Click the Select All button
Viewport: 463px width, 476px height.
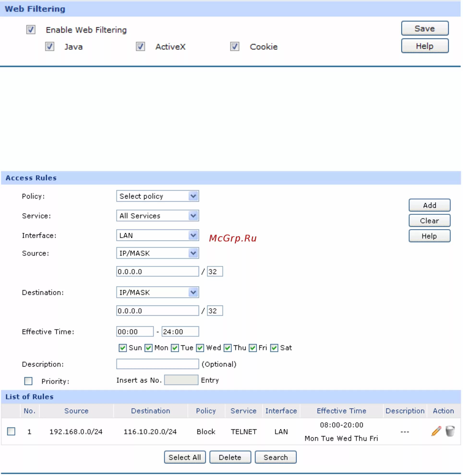(x=185, y=457)
